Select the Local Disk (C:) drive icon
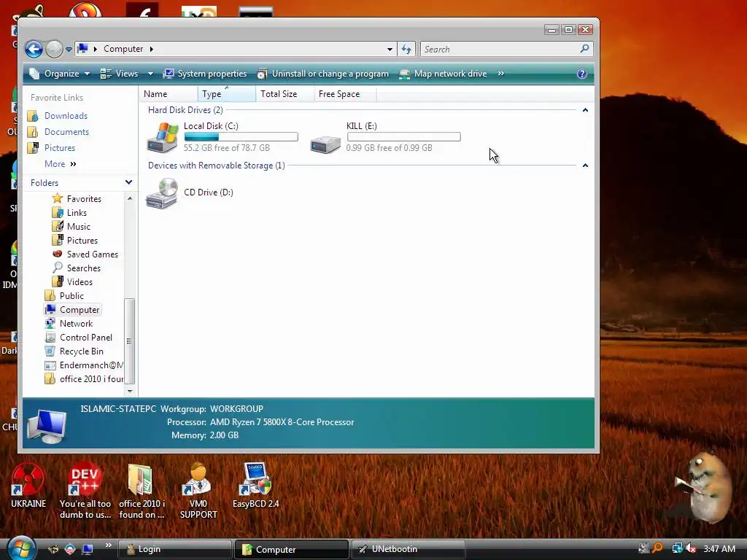 163,137
